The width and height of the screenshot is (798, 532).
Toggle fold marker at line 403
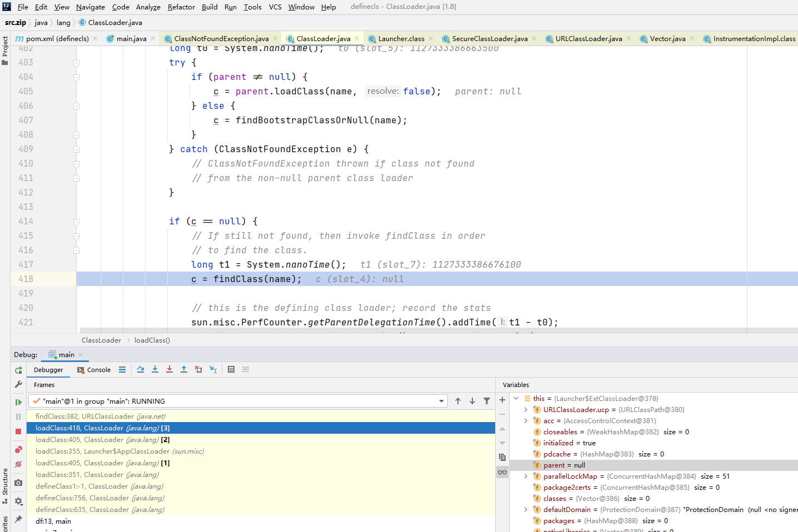pos(77,63)
